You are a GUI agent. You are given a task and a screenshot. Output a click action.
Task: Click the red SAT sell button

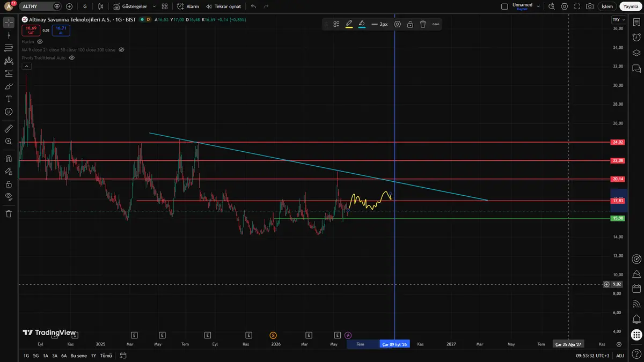(x=31, y=30)
